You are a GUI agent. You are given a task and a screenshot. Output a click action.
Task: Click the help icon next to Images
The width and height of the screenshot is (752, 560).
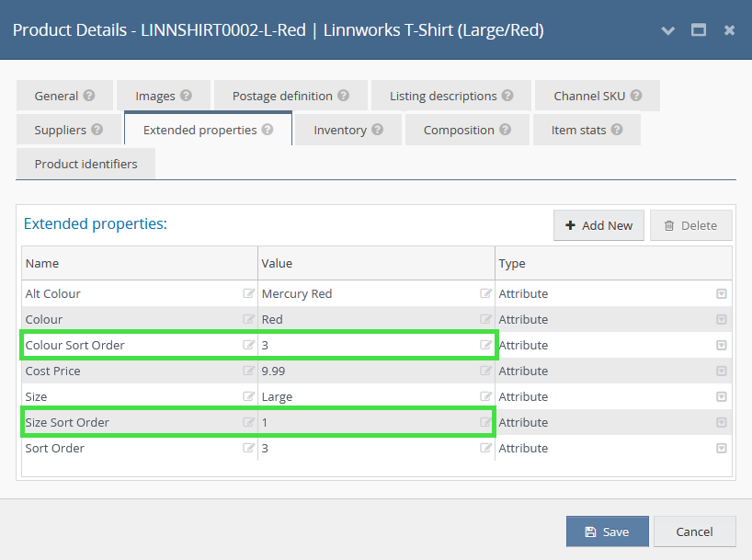pos(186,96)
